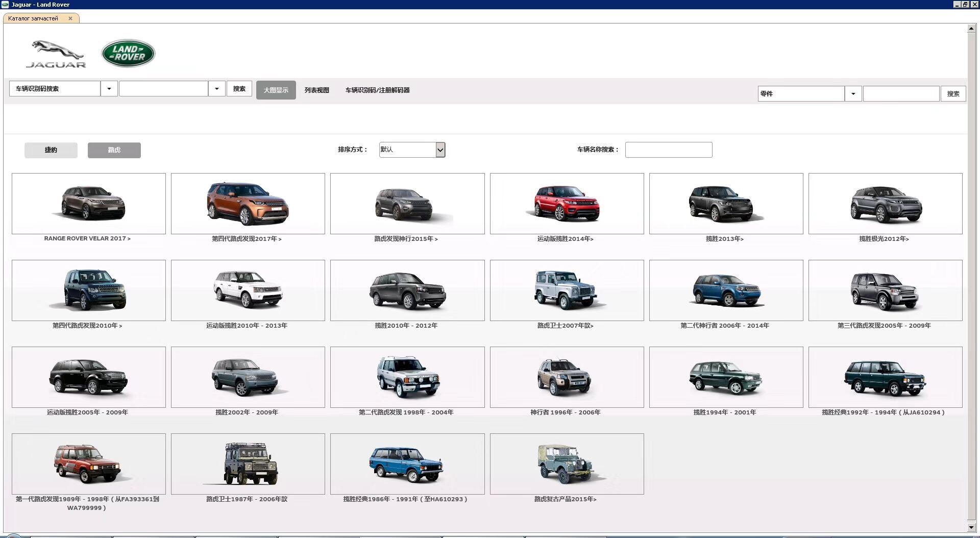
Task: Click the 揽胜2013年> label link
Action: (x=725, y=239)
